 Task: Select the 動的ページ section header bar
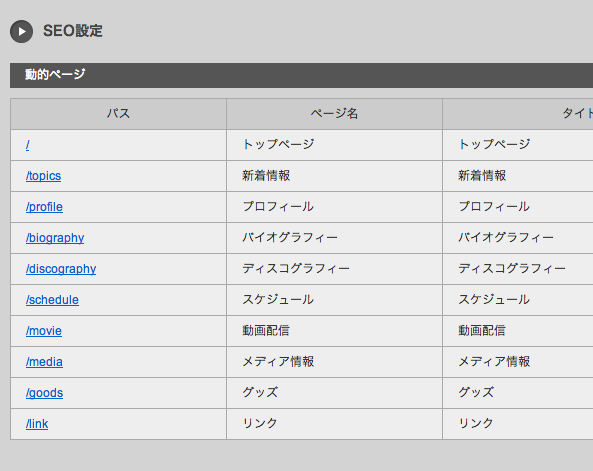pos(301,75)
